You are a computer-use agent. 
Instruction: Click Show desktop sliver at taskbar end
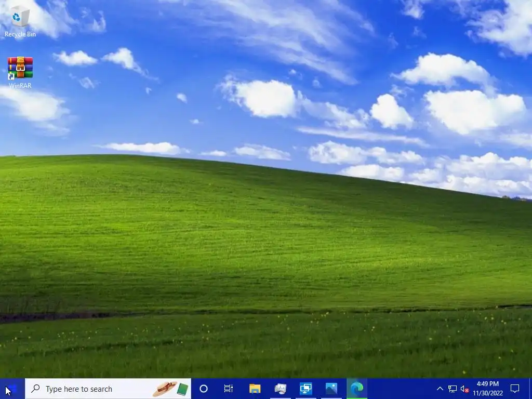[530, 389]
